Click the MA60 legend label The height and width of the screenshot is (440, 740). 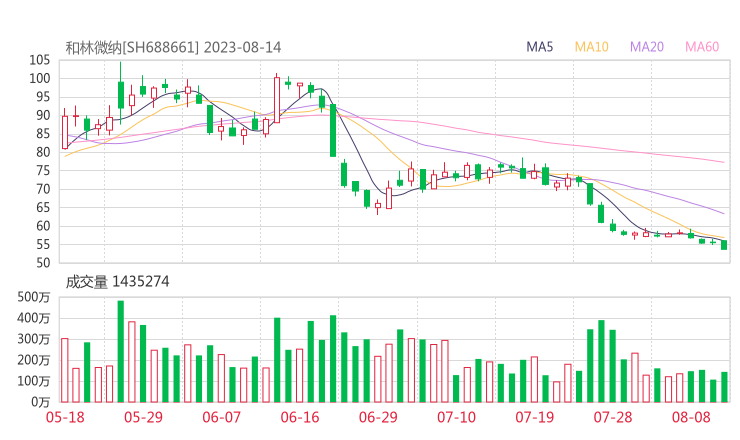click(x=702, y=47)
